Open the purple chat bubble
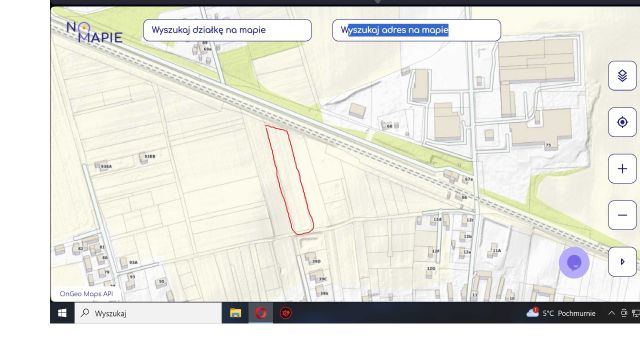This screenshot has width=640, height=360. click(x=574, y=263)
